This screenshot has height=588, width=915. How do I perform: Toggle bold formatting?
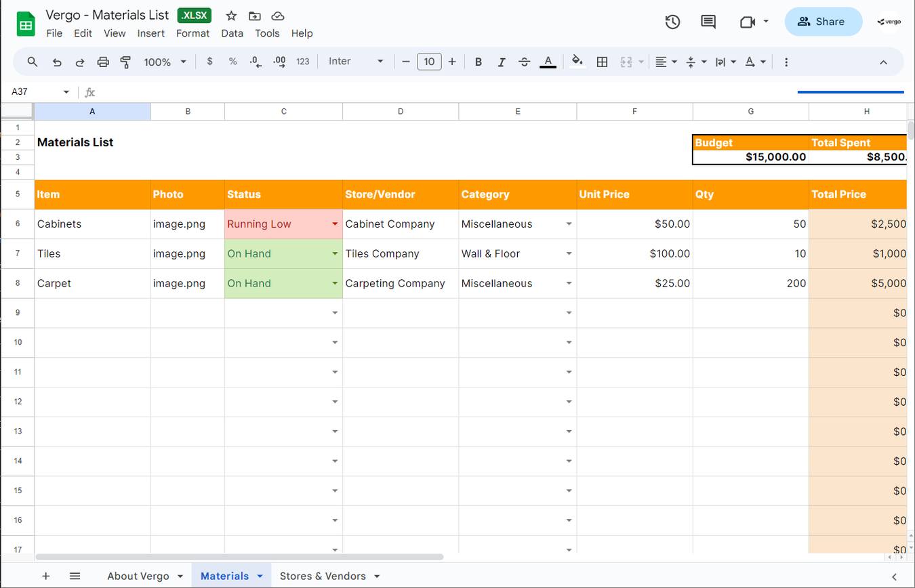point(479,62)
